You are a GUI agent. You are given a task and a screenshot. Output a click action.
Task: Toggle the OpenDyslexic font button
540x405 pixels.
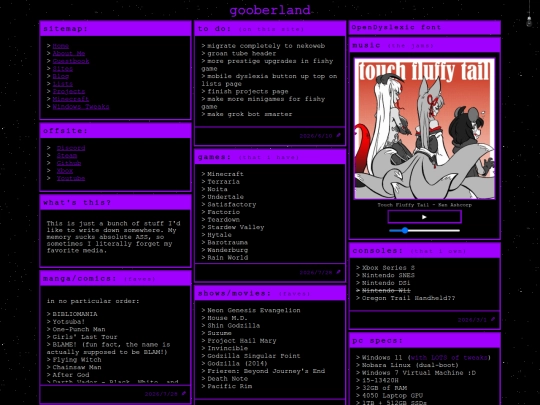(x=425, y=28)
